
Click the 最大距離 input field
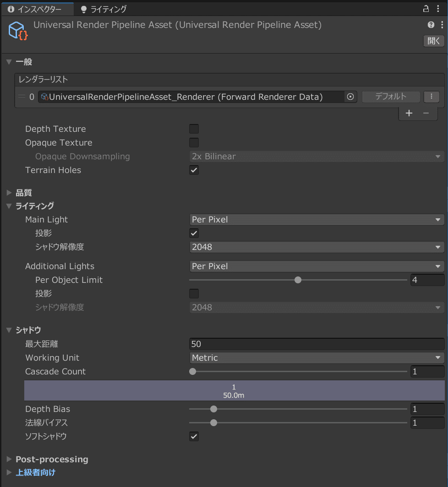click(x=316, y=344)
